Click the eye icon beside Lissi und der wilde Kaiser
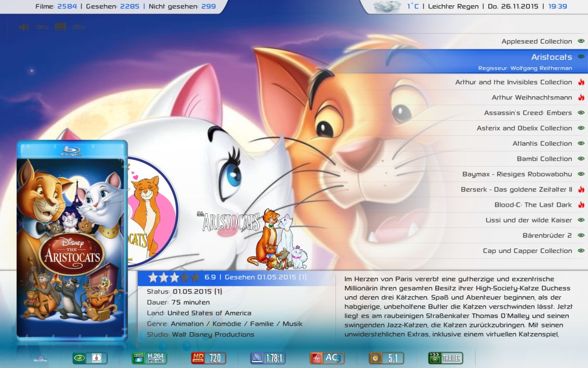Viewport: 588px width, 368px height. click(581, 220)
